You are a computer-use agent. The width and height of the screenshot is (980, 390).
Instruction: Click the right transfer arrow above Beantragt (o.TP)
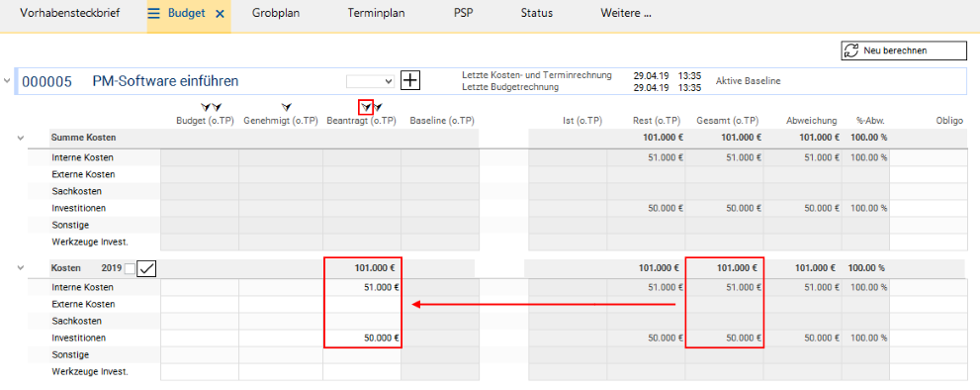click(378, 107)
